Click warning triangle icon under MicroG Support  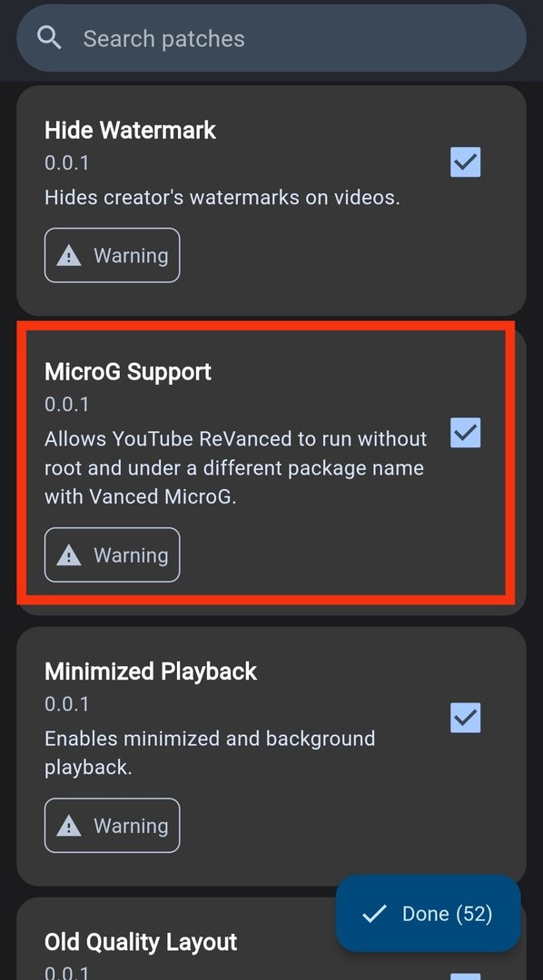tap(69, 555)
